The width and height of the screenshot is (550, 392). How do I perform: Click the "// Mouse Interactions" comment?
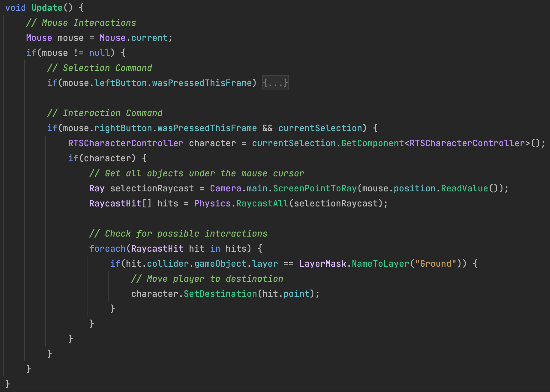(81, 23)
